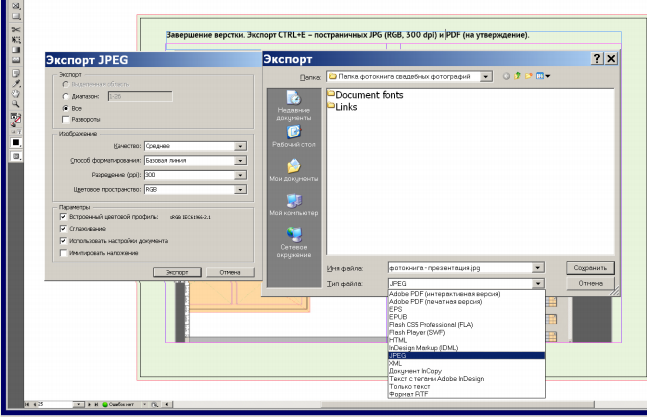Go to the first page in status bar
The width and height of the screenshot is (647, 417).
27,405
